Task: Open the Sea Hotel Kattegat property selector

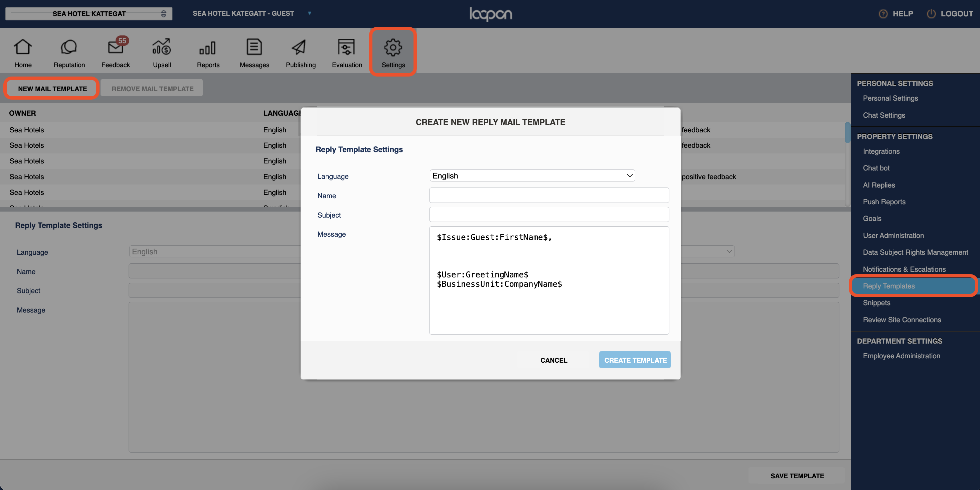Action: click(89, 14)
